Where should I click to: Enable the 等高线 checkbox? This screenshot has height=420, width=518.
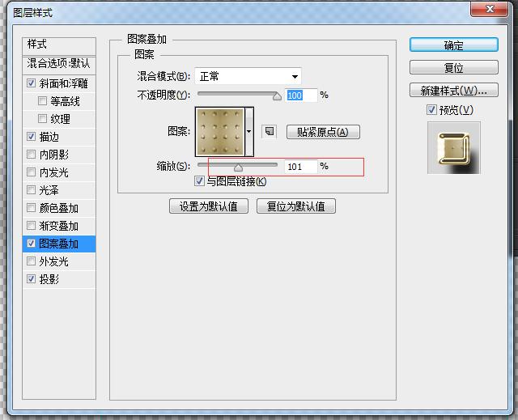42,100
